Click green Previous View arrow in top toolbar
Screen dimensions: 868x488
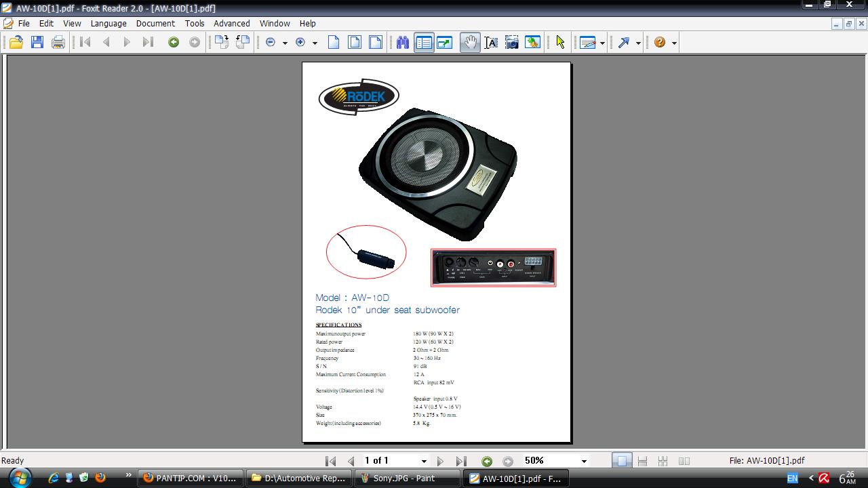click(174, 43)
